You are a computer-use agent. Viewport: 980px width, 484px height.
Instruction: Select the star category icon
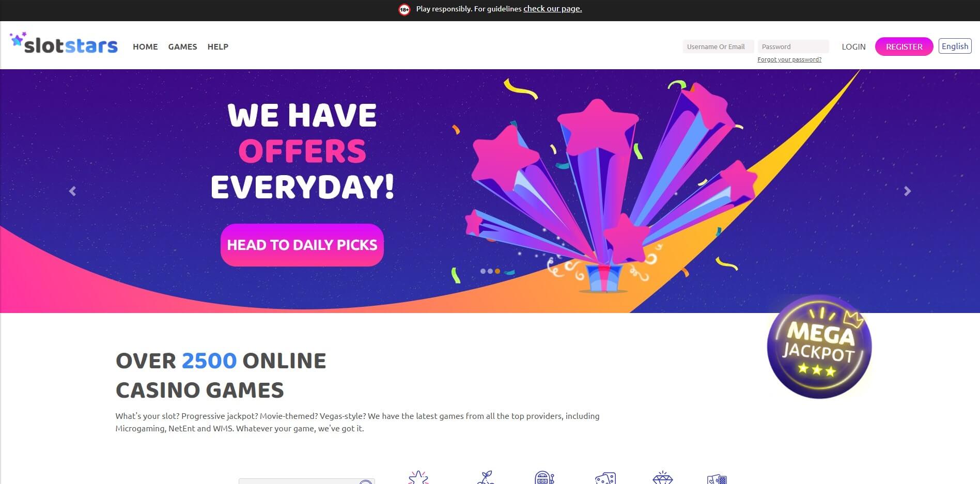point(418,477)
